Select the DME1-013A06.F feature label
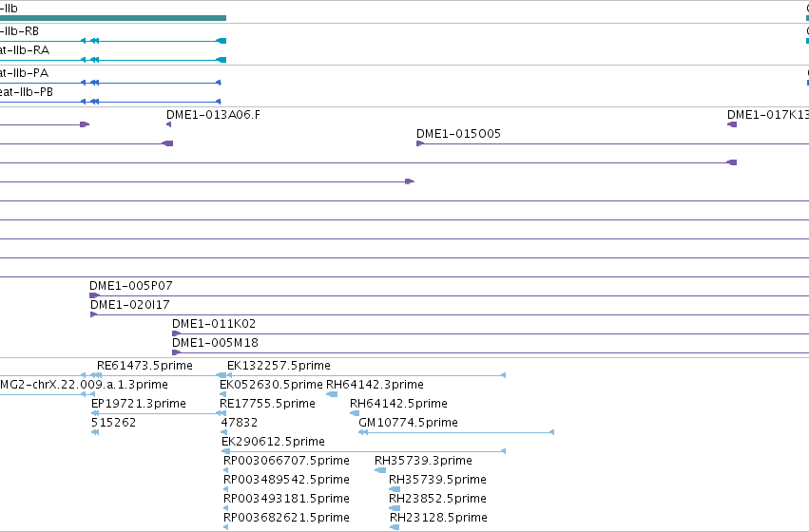 point(213,115)
